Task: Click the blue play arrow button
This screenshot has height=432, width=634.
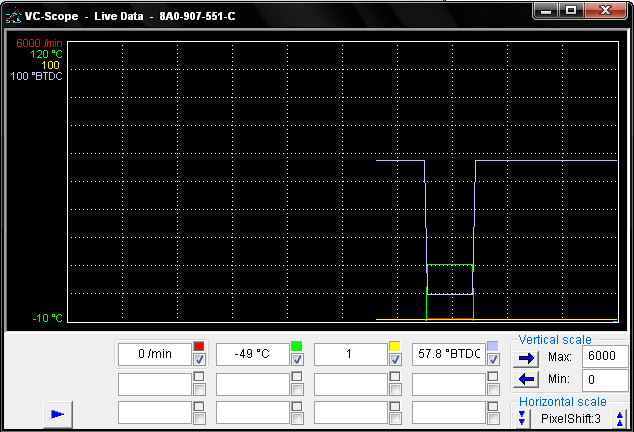Action: (x=57, y=413)
